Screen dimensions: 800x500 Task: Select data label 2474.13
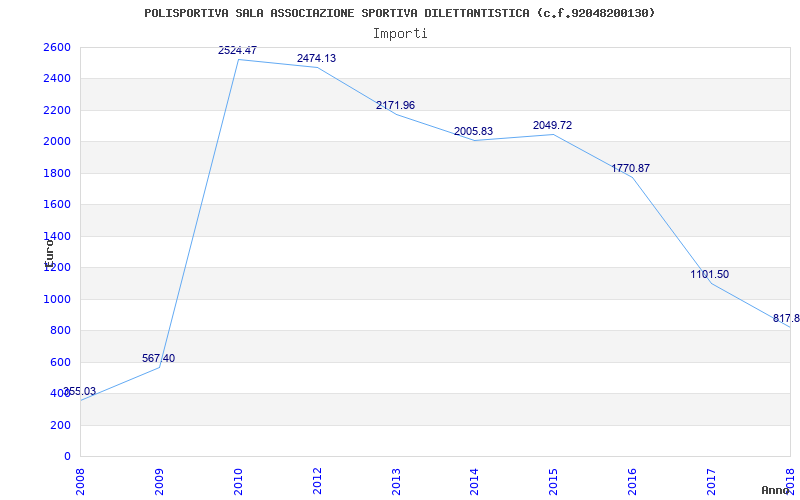point(316,59)
